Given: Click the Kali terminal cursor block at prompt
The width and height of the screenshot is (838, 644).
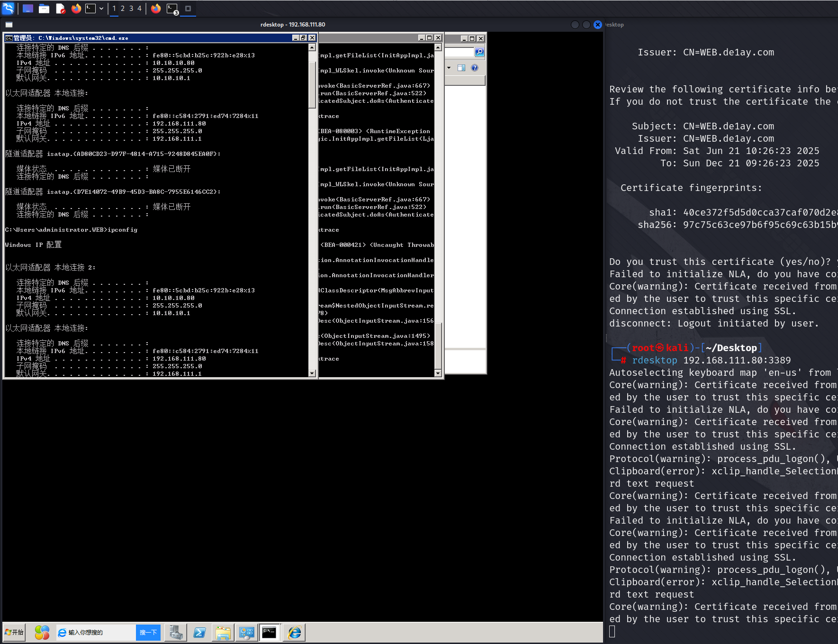Looking at the screenshot, I should 612,631.
